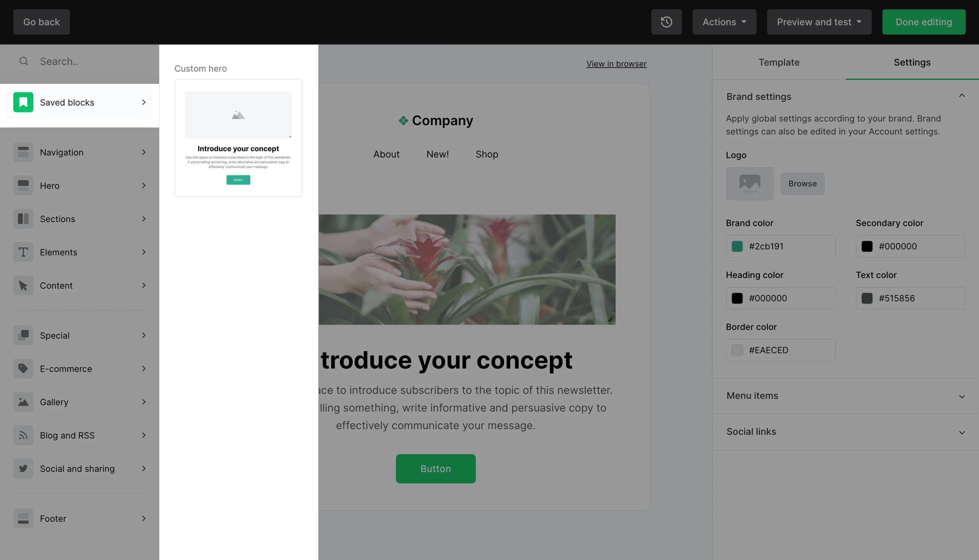The width and height of the screenshot is (979, 560).
Task: Click the Navigation block icon
Action: pyautogui.click(x=23, y=152)
